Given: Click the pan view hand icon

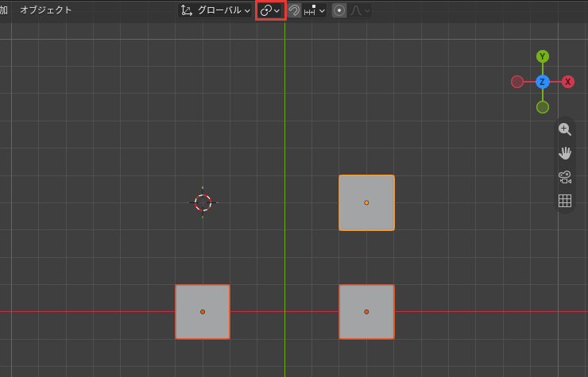Looking at the screenshot, I should (x=565, y=153).
